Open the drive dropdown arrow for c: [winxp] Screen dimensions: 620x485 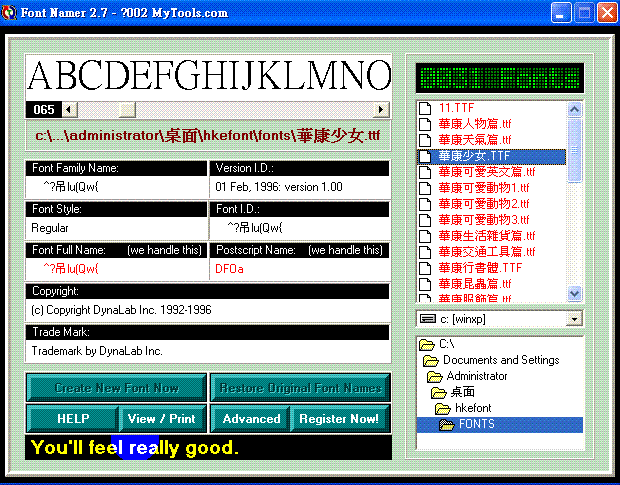point(574,319)
